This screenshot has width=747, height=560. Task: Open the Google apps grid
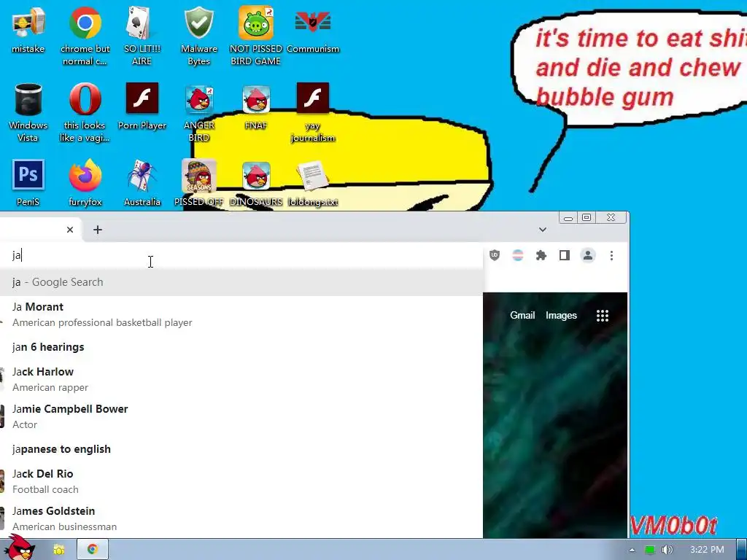[x=602, y=315]
